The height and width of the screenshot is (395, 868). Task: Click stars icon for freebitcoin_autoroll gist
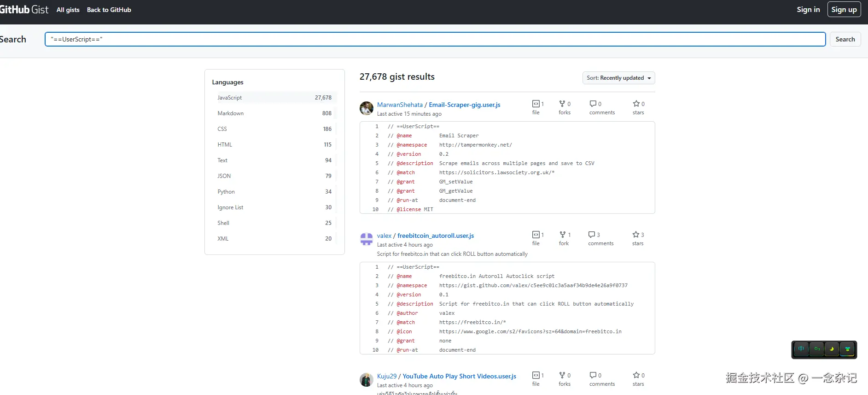[636, 235]
